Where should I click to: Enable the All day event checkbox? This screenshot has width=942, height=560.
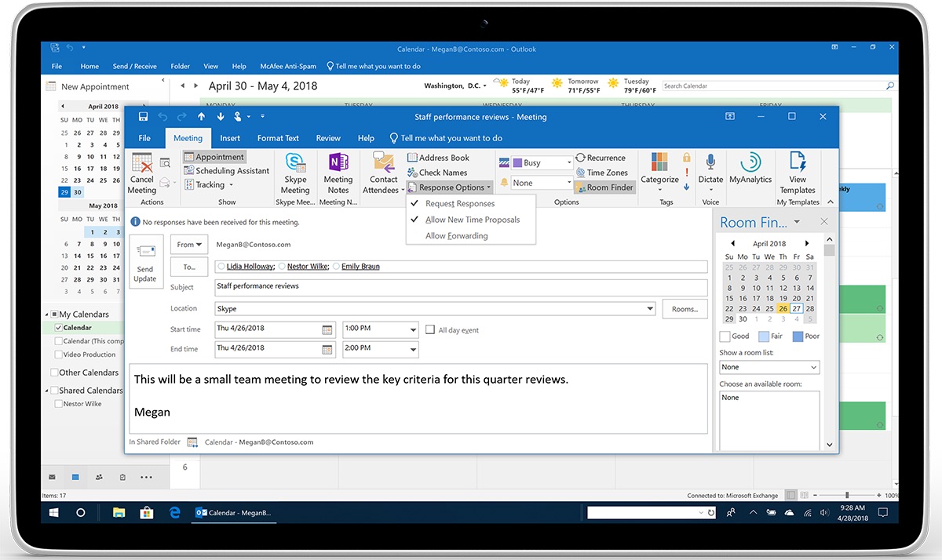(x=430, y=330)
